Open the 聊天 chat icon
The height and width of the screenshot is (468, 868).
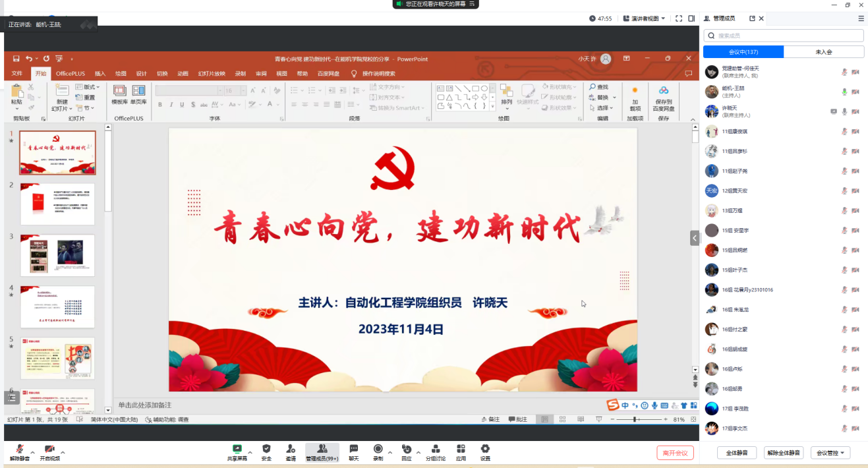coord(354,450)
